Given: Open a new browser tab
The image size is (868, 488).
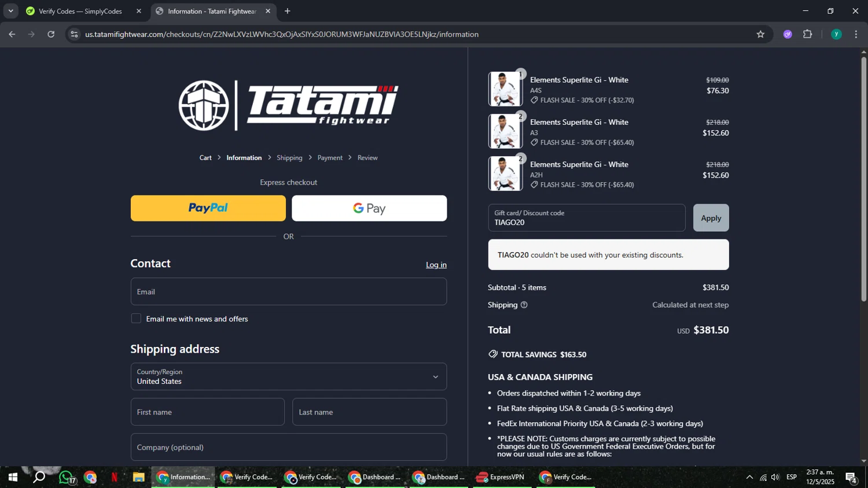Looking at the screenshot, I should 288,11.
